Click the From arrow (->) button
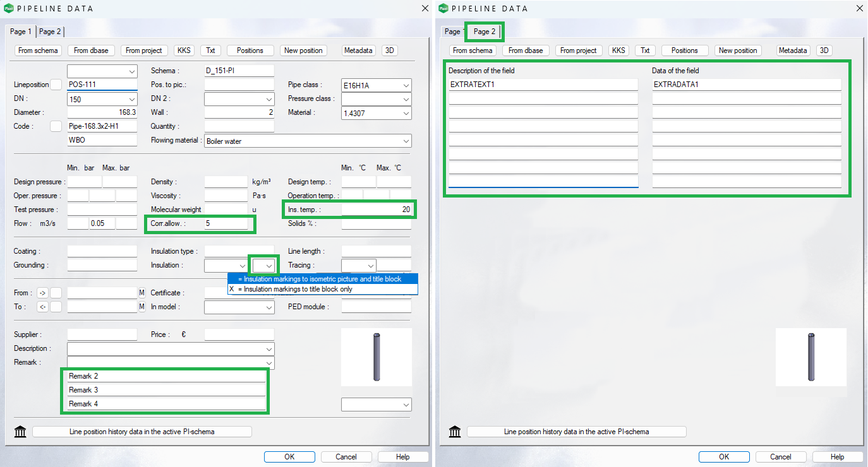The height and width of the screenshot is (467, 868). point(42,293)
